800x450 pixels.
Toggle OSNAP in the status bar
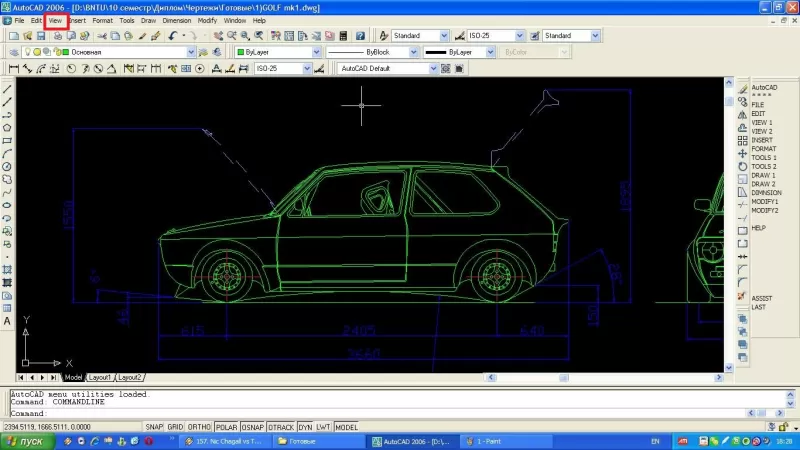(x=253, y=427)
